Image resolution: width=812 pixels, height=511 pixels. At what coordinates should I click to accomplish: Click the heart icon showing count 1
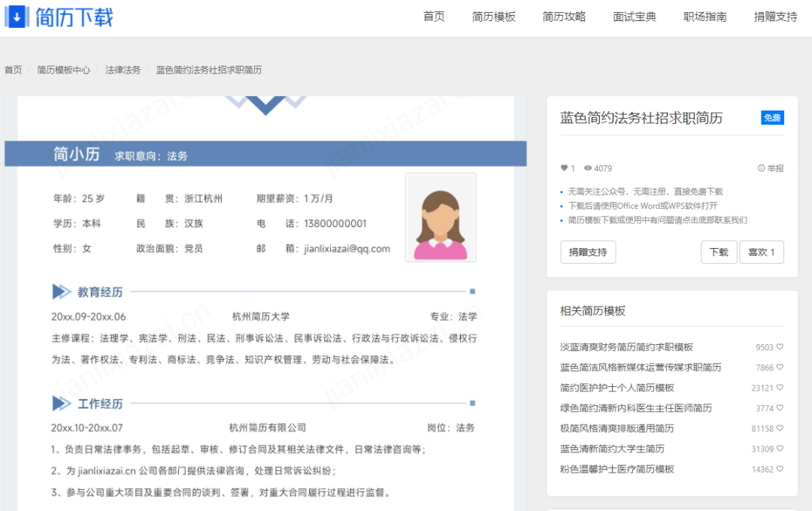(x=563, y=168)
